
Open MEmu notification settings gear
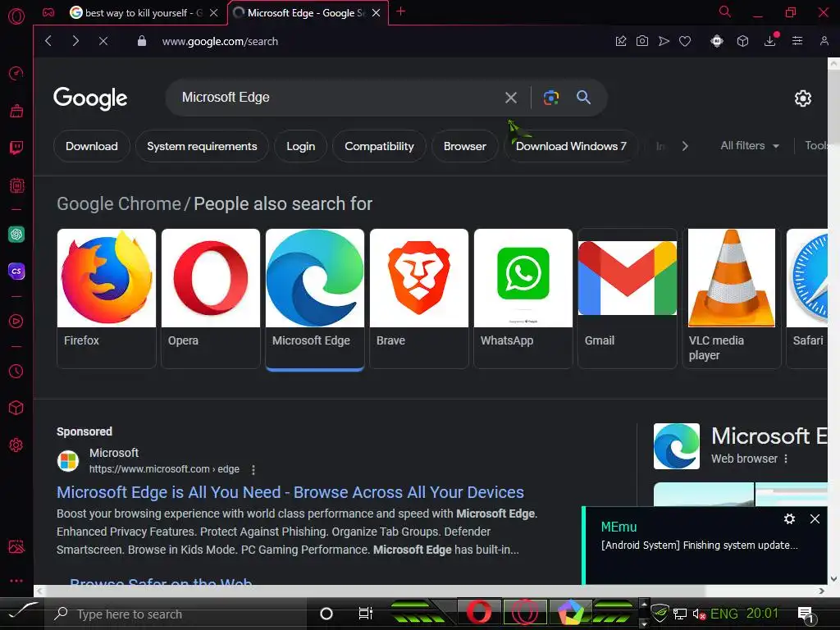pyautogui.click(x=789, y=518)
